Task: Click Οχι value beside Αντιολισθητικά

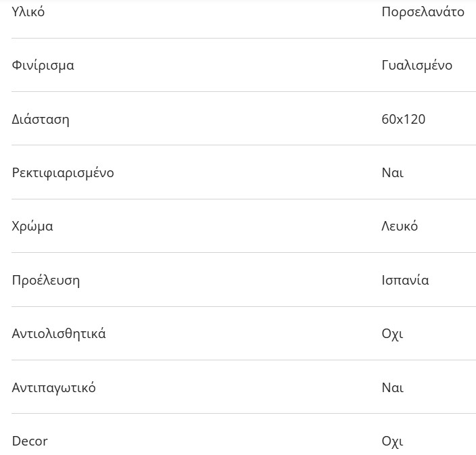Action: [392, 334]
